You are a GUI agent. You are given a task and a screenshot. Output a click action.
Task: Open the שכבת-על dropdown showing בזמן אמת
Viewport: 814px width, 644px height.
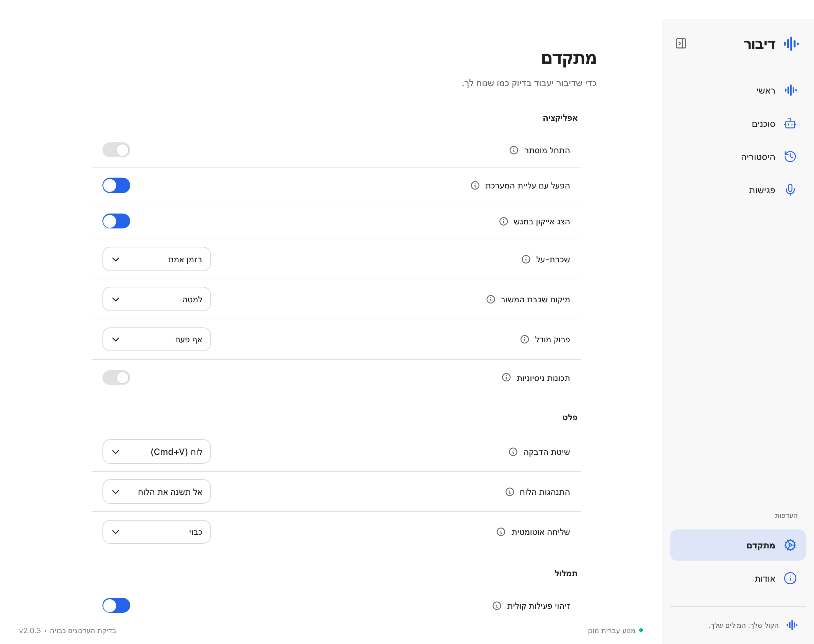pos(157,259)
